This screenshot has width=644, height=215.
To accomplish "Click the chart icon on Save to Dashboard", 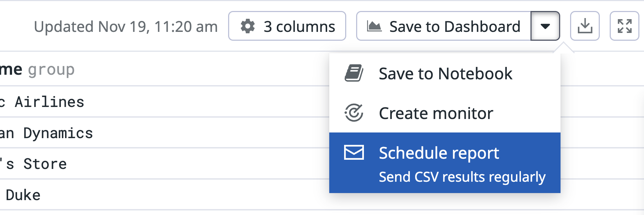I will (x=374, y=26).
